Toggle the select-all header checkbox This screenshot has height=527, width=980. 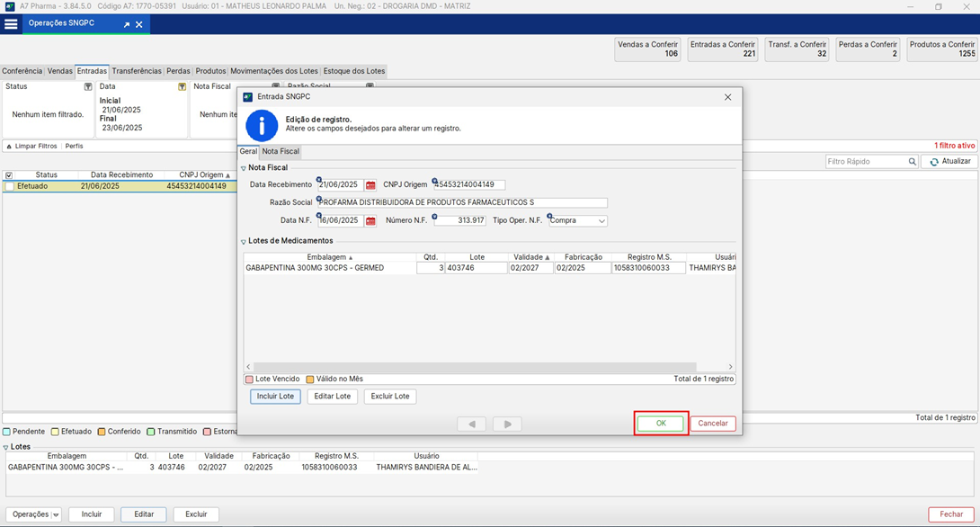coord(9,175)
